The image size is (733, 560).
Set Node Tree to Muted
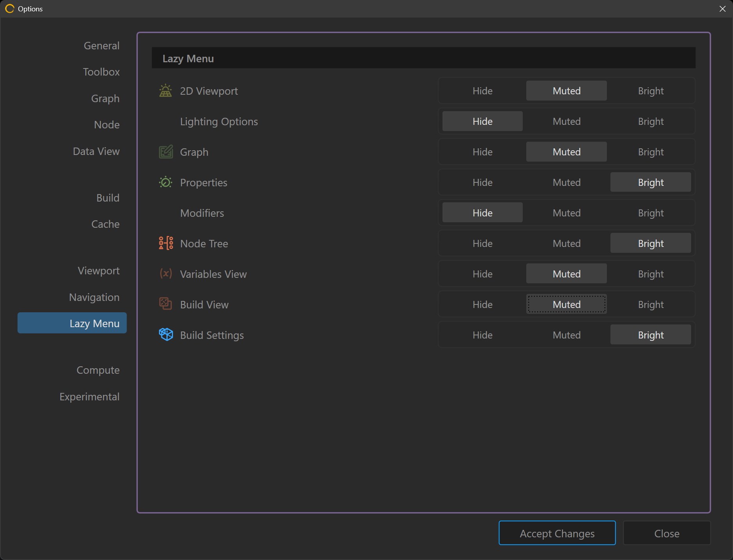pos(567,243)
